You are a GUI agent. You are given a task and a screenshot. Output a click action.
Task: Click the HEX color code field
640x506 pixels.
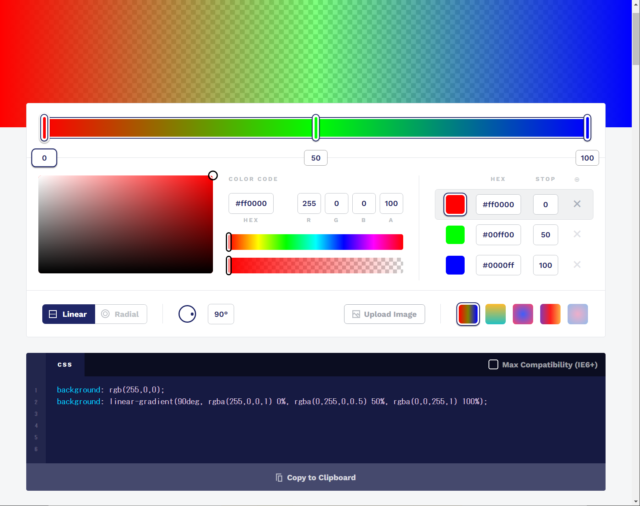point(252,204)
